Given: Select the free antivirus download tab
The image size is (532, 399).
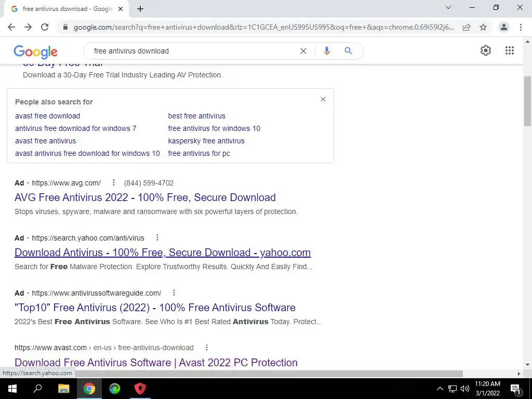Looking at the screenshot, I should (66, 9).
